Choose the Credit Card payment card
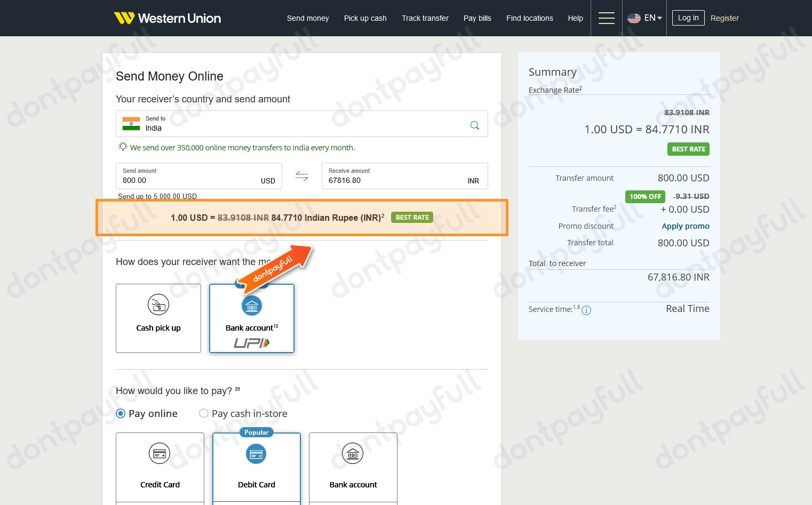 [160, 468]
